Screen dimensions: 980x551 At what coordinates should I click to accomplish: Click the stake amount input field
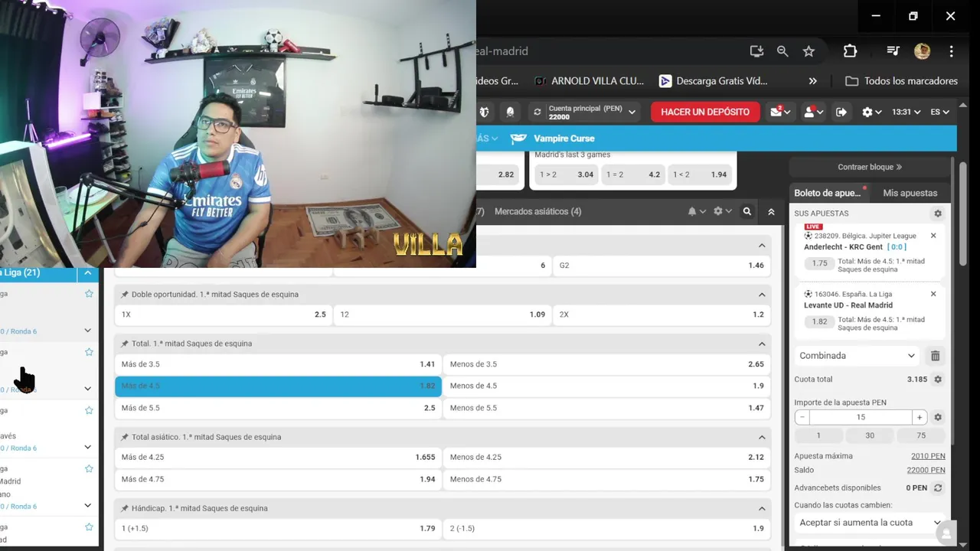coord(861,417)
